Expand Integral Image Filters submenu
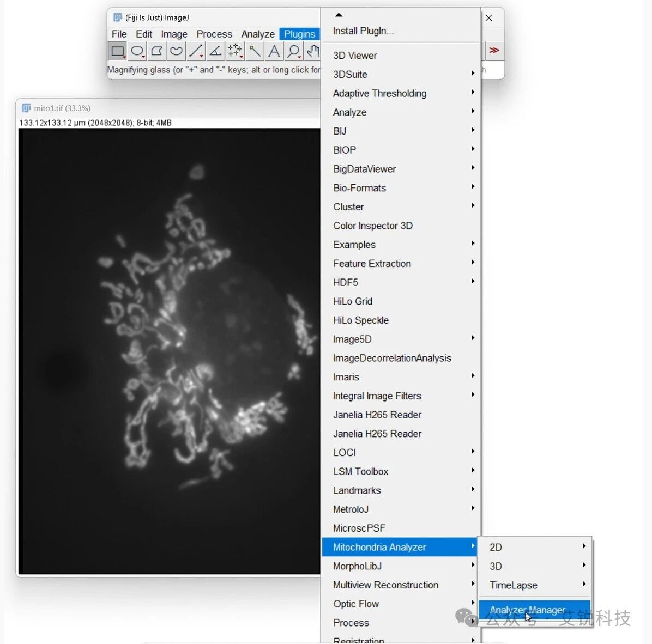The width and height of the screenshot is (652, 644). (401, 396)
